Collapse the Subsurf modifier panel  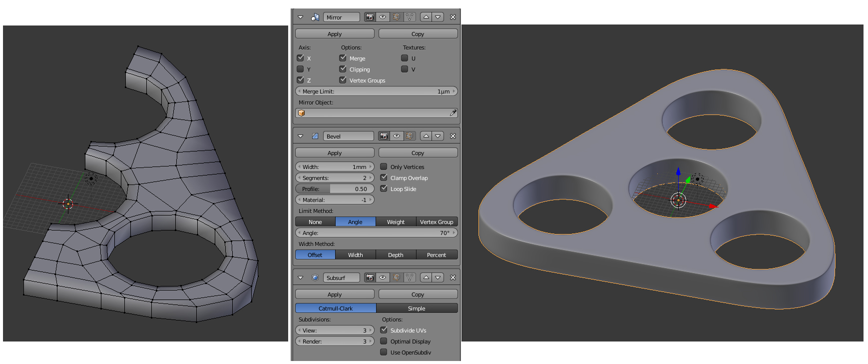tap(300, 277)
